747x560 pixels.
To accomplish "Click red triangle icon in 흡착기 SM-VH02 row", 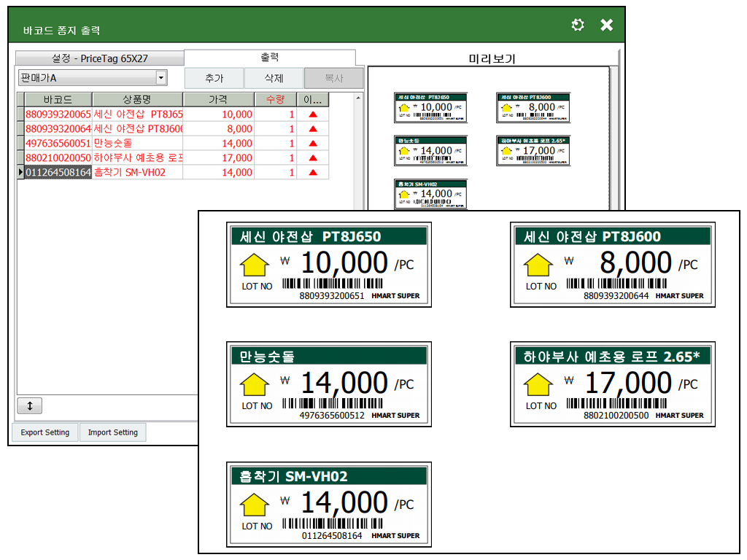I will click(313, 173).
